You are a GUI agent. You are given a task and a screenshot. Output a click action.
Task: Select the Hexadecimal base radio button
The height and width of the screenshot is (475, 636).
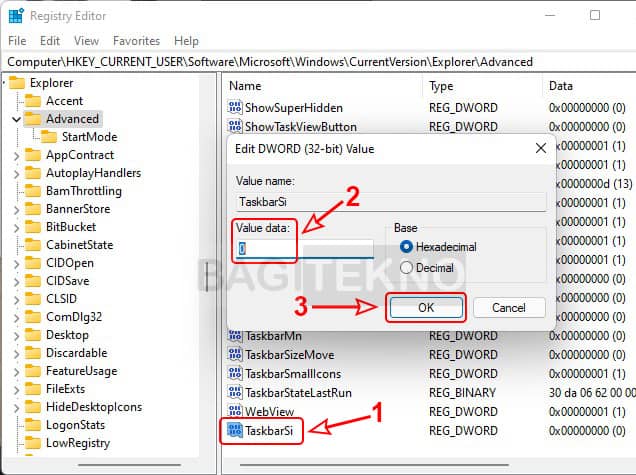point(406,247)
